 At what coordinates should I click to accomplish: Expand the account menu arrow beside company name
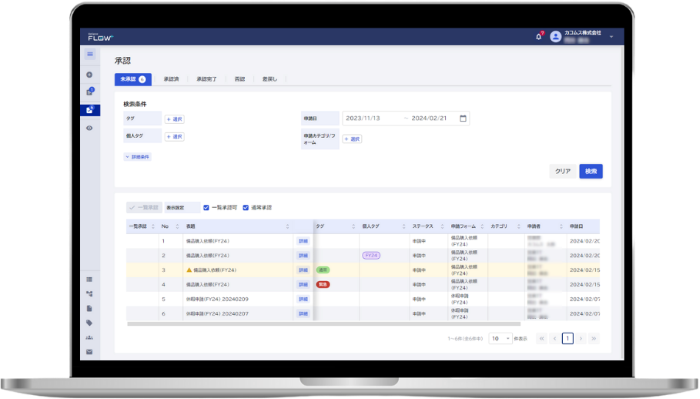click(612, 37)
